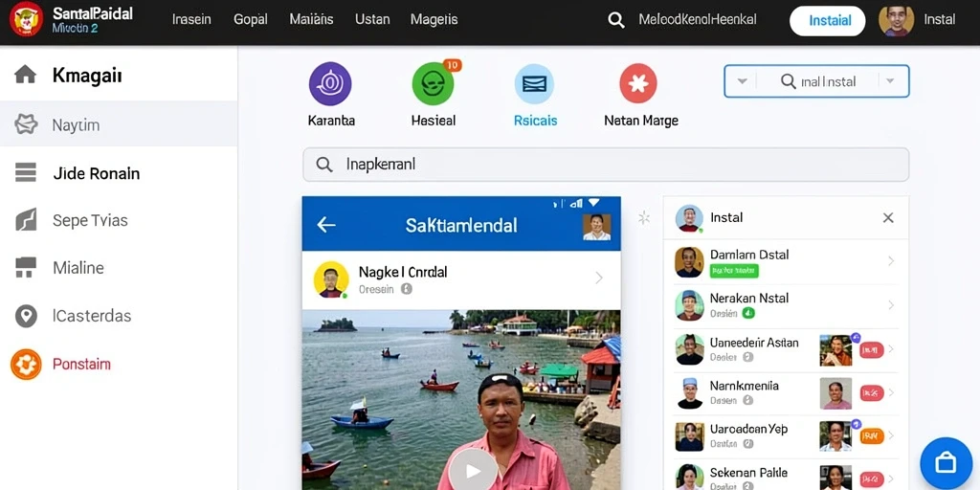Click red badge on Uaneederir Asitan row
This screenshot has height=490, width=980.
(872, 349)
